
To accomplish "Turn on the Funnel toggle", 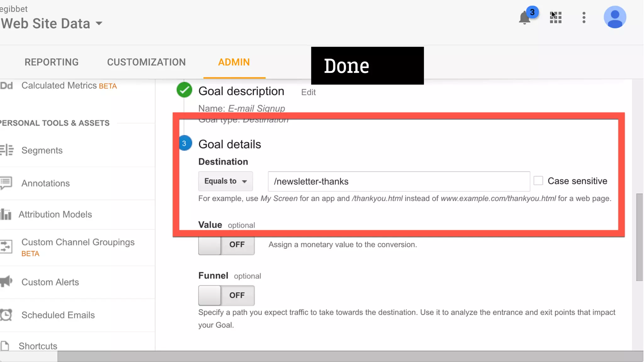I will [226, 295].
